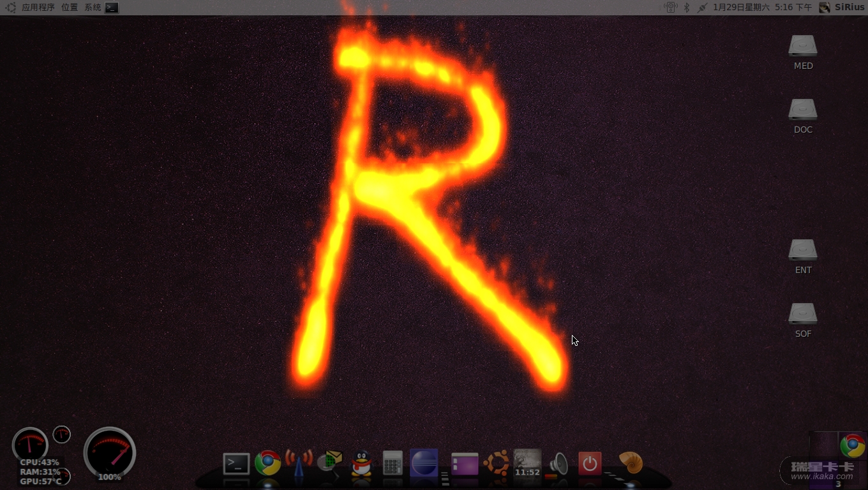Open the QQ penguin messenger
The image size is (868, 490).
[x=362, y=464]
